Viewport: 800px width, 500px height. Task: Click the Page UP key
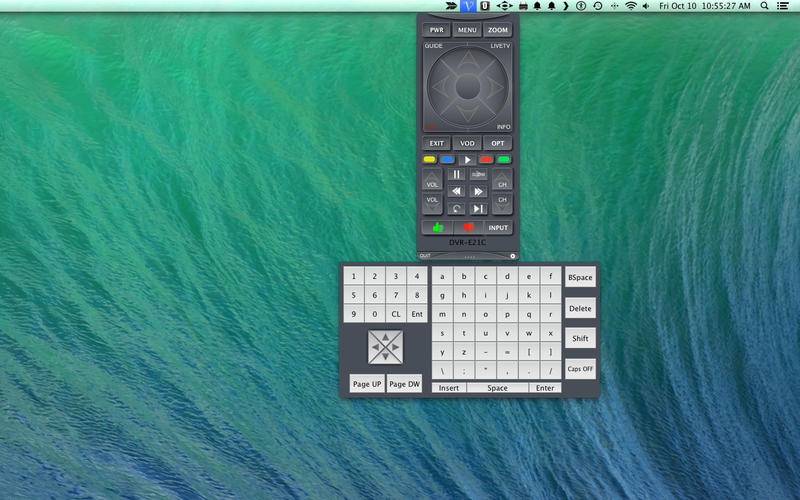(x=367, y=384)
